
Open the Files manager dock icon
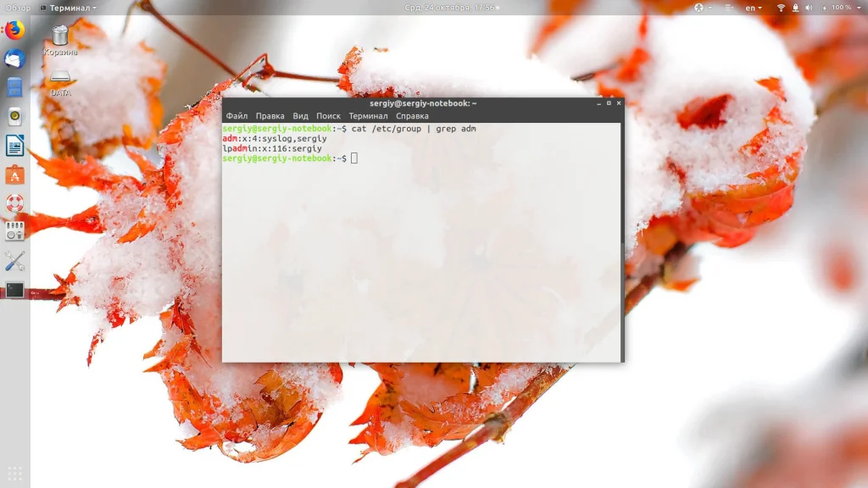[15, 87]
